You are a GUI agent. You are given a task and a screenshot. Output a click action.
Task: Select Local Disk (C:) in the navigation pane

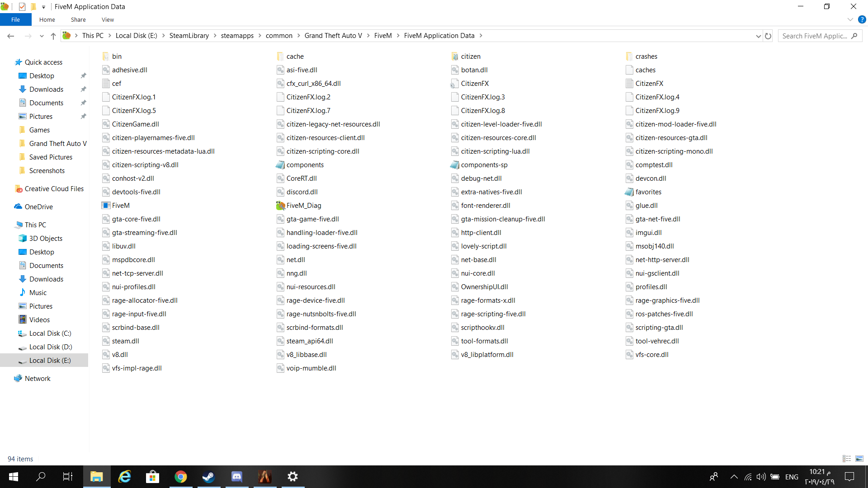[x=50, y=333]
